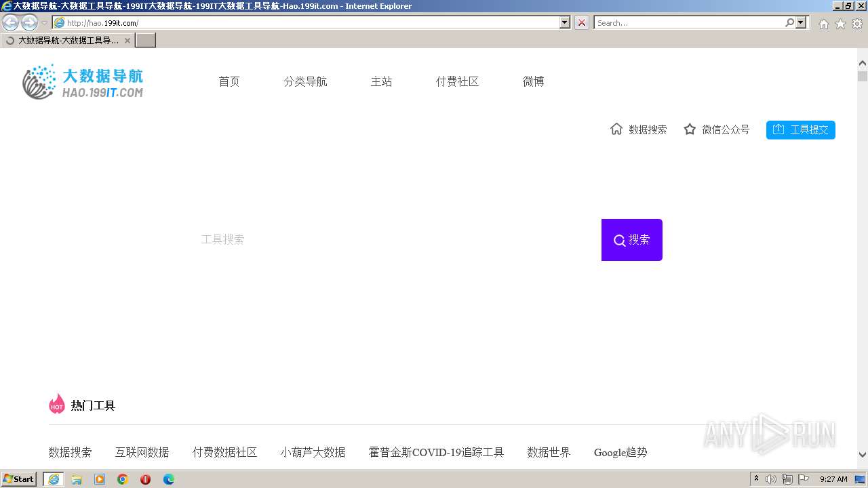868x488 pixels.
Task: Click the IE Search box
Action: click(689, 23)
